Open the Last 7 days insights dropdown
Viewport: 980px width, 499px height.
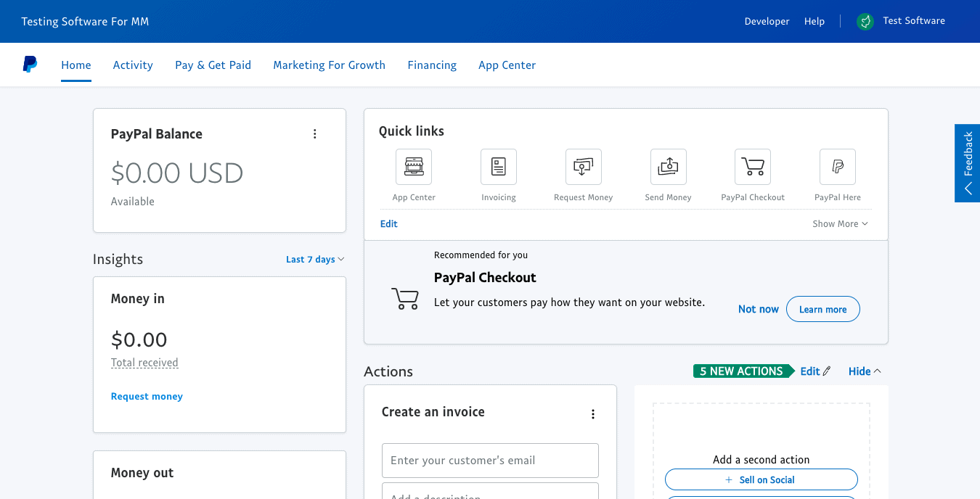click(314, 259)
